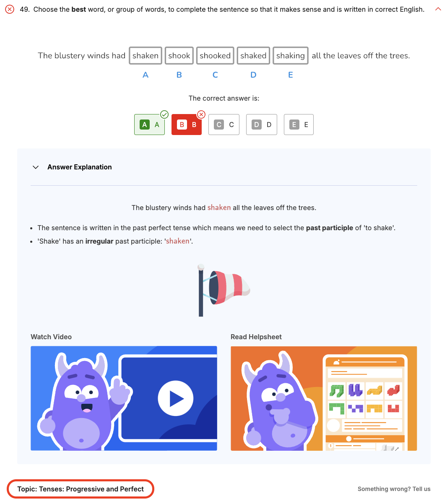
Task: Select answer choice C
Action: pos(224,125)
